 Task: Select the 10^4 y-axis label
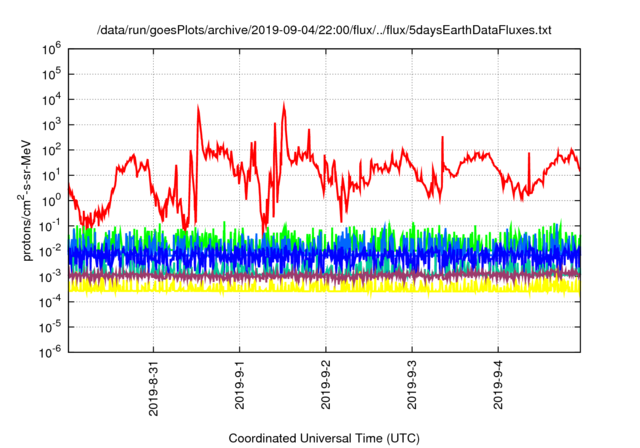pyautogui.click(x=51, y=100)
